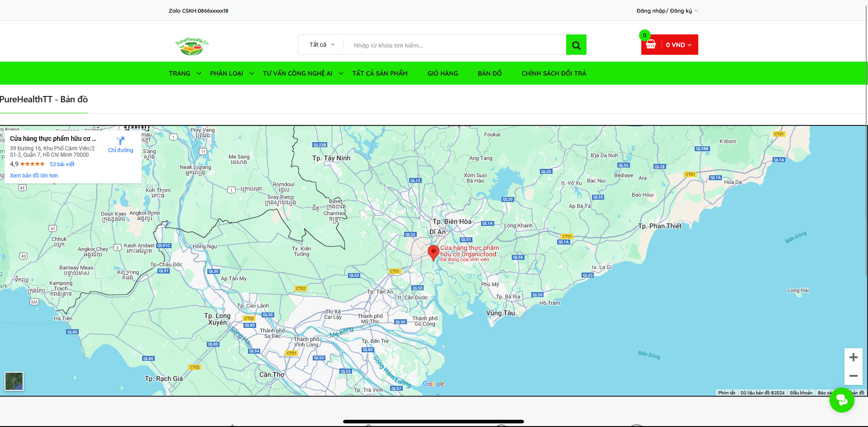Click the Google logo on the map

coord(434,384)
